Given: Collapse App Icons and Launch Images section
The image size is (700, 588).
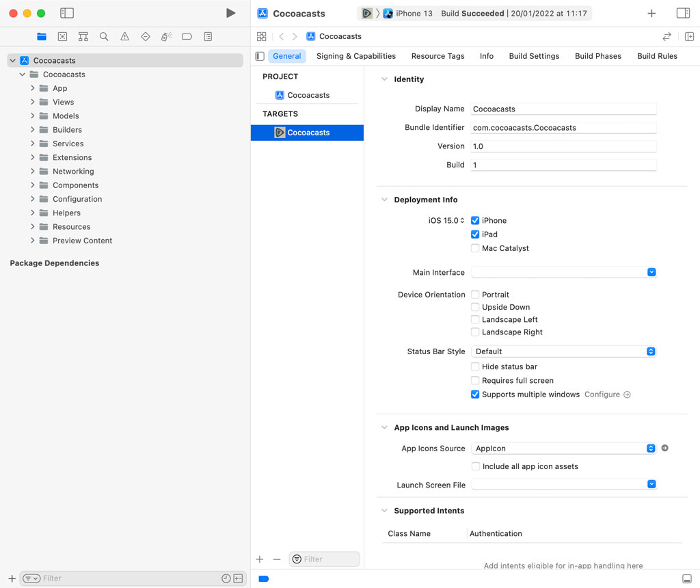Looking at the screenshot, I should [x=384, y=428].
